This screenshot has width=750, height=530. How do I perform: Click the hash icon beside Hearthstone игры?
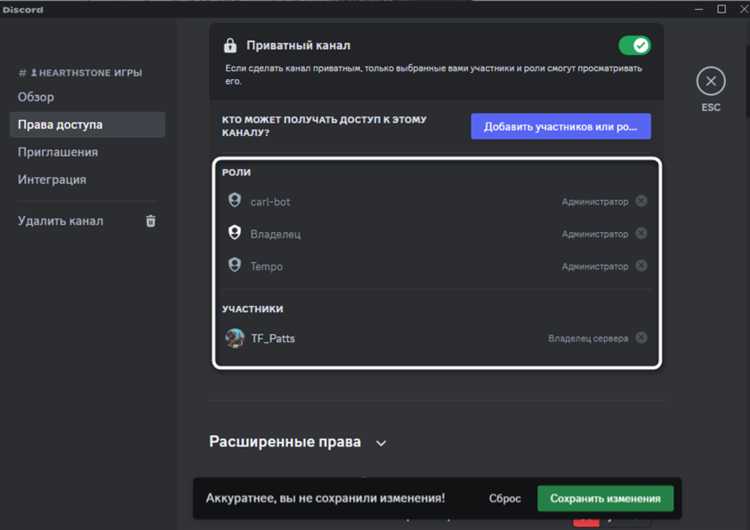[x=22, y=73]
